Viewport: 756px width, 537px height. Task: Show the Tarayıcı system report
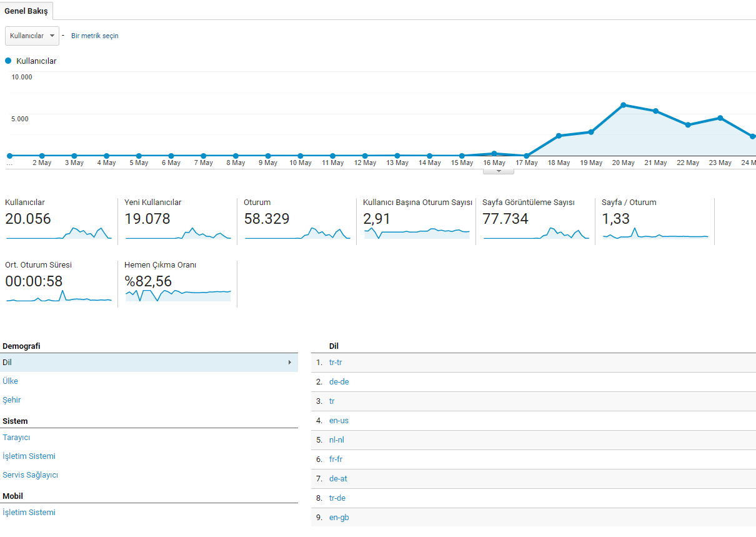[x=16, y=438]
